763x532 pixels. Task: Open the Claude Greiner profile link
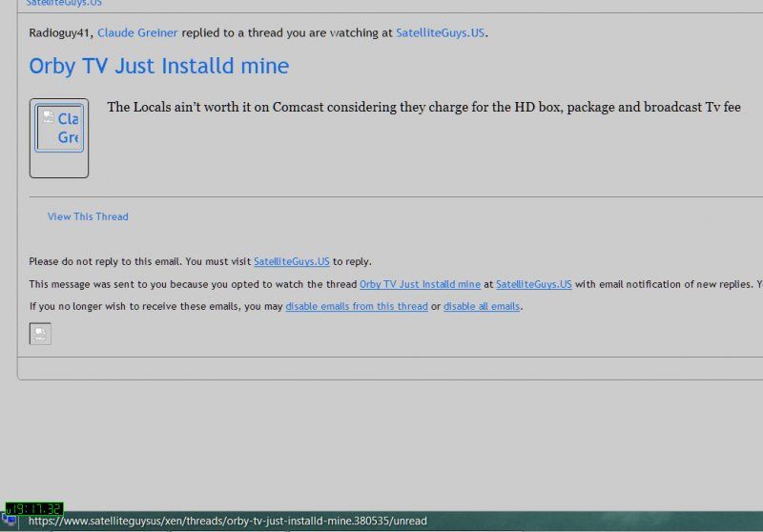point(137,32)
